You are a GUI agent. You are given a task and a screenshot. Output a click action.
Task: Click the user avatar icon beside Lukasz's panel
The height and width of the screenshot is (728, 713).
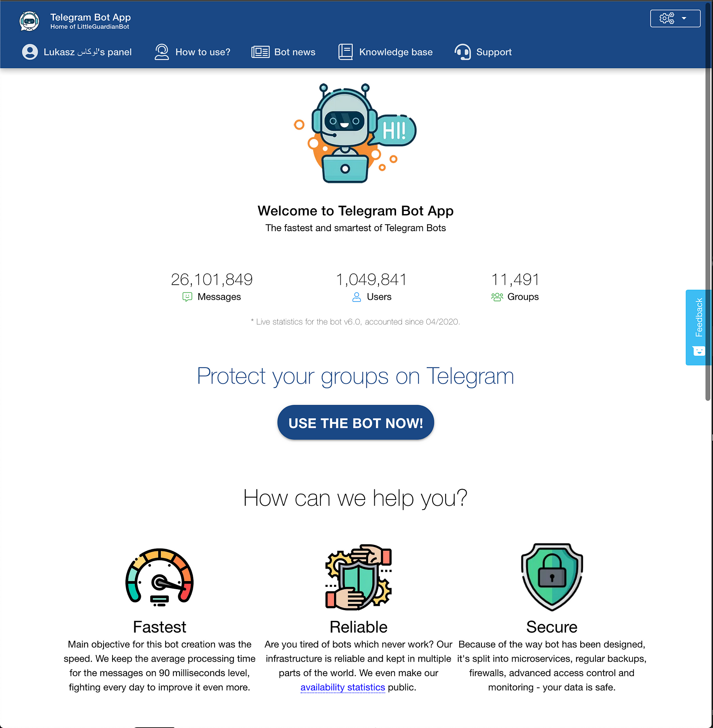[x=30, y=52]
